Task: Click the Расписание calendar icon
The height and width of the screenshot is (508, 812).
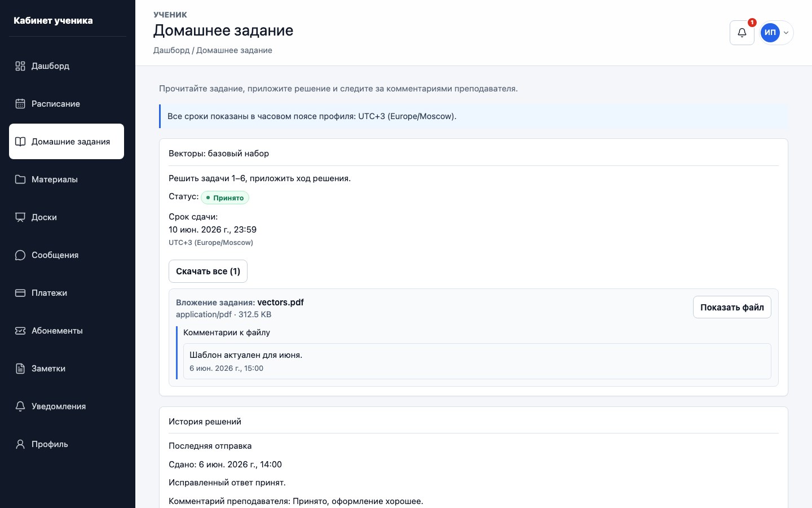Action: (20, 104)
